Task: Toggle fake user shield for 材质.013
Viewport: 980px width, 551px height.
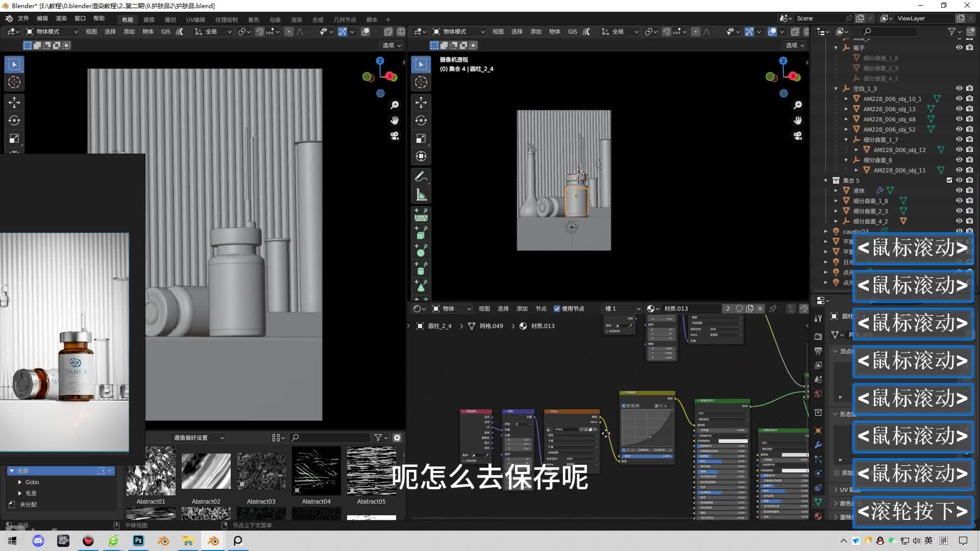Action: coord(739,309)
